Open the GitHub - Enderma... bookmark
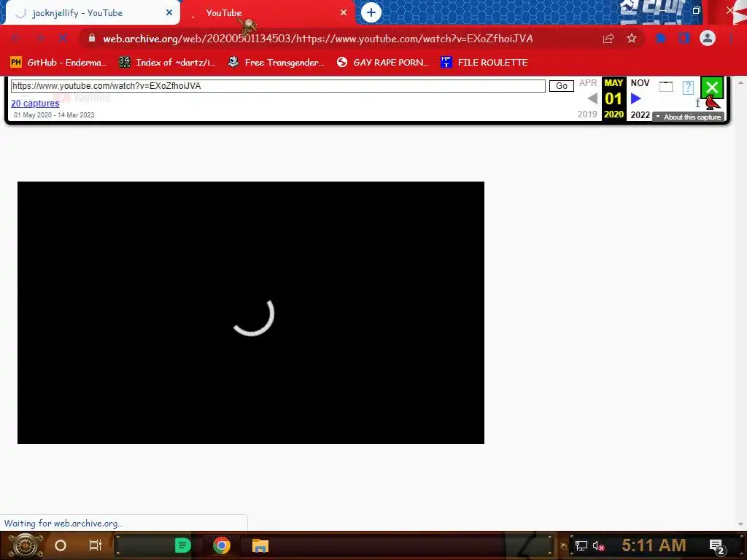Screen dimensions: 747x560 tap(58, 63)
